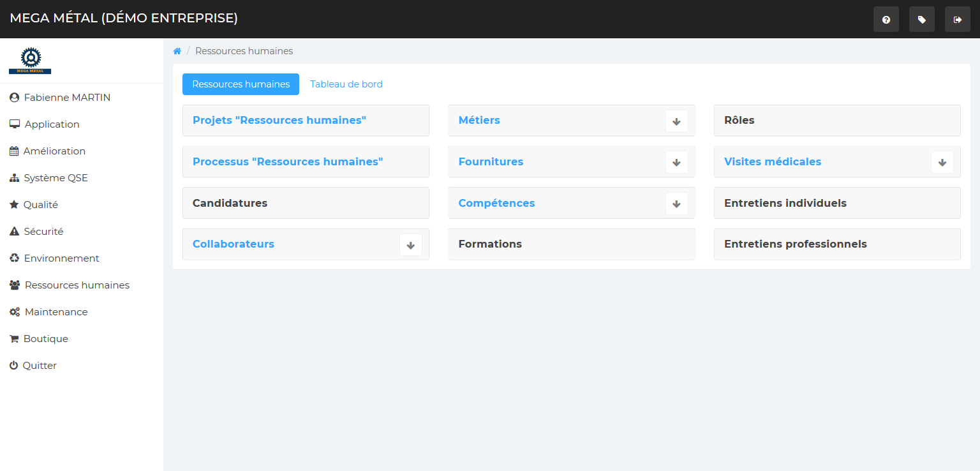Open Processus "Ressources humaines" link
Image resolution: width=980 pixels, height=471 pixels.
(288, 161)
